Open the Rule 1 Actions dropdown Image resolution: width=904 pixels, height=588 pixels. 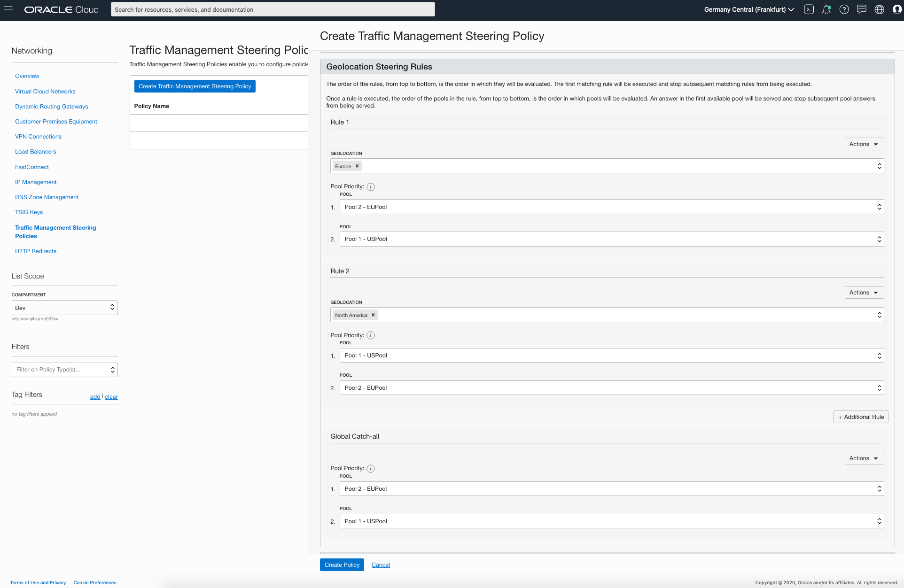click(x=864, y=144)
